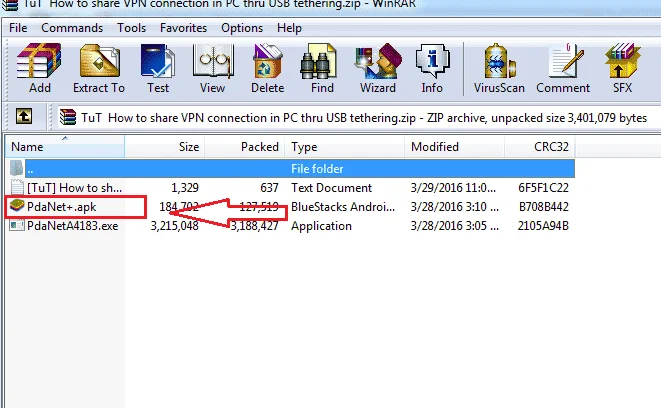This screenshot has height=408, width=661.
Task: Select the '[TuT] How to sh...' file name
Action: pos(74,188)
